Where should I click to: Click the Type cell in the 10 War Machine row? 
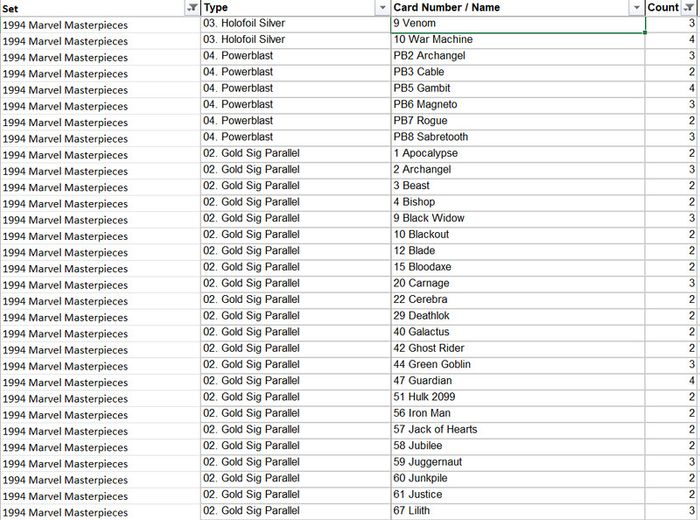coord(296,41)
